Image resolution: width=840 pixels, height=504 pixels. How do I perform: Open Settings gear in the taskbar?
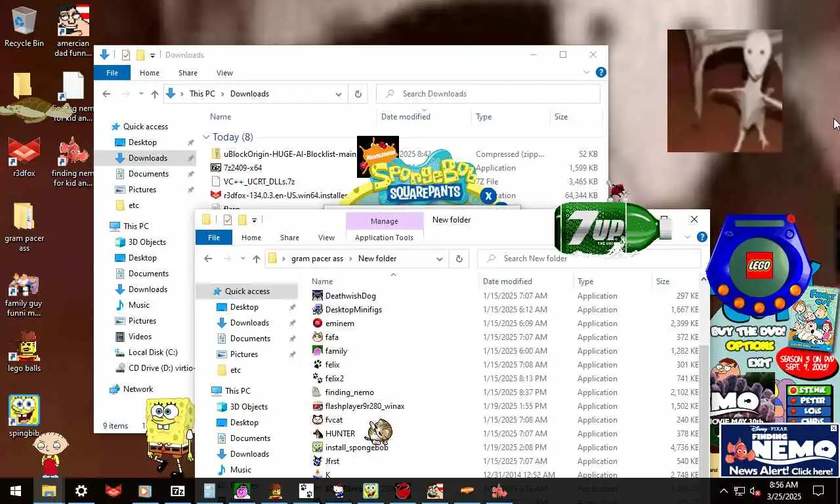point(81,491)
